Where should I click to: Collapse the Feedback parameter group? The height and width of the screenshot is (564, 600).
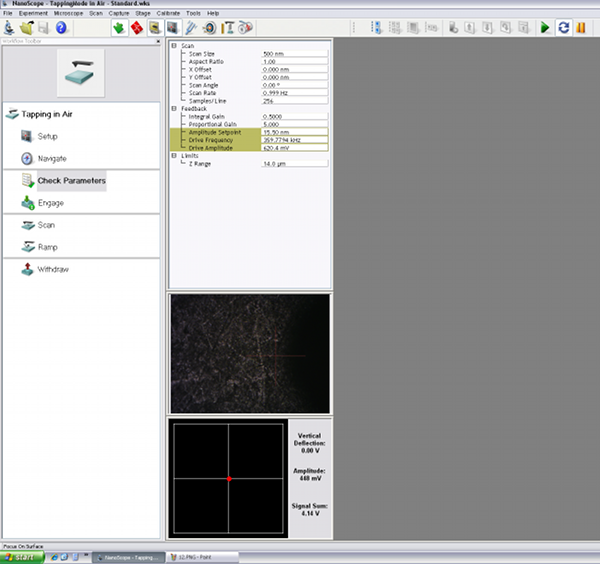click(175, 108)
